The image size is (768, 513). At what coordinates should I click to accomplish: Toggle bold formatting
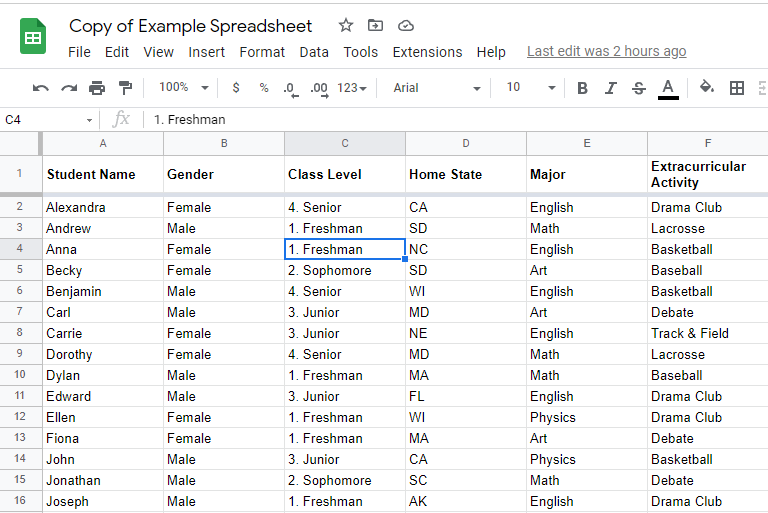(582, 88)
